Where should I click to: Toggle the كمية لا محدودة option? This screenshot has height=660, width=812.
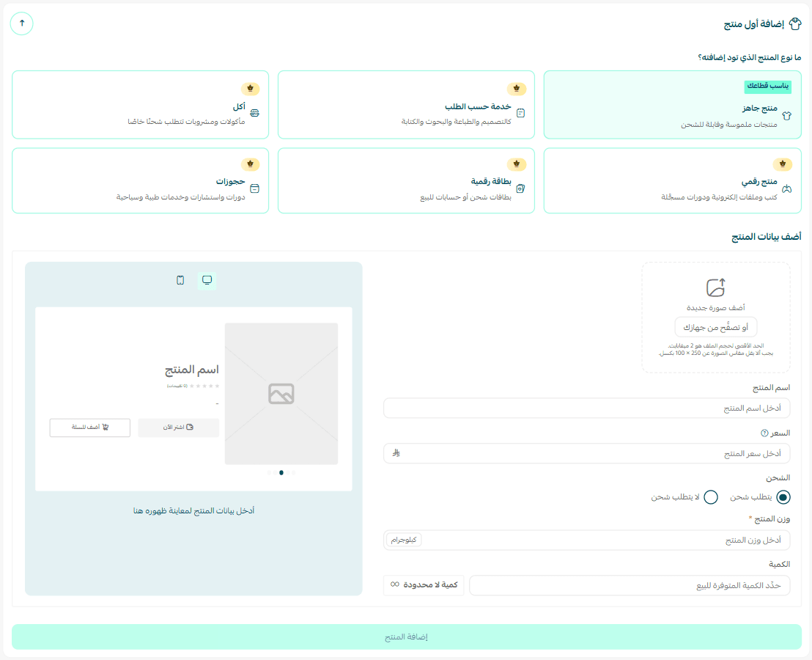(x=424, y=585)
